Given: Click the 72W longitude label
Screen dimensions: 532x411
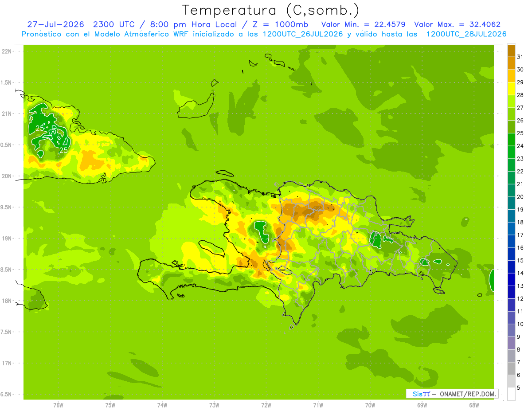Looking at the screenshot, I should tap(266, 405).
